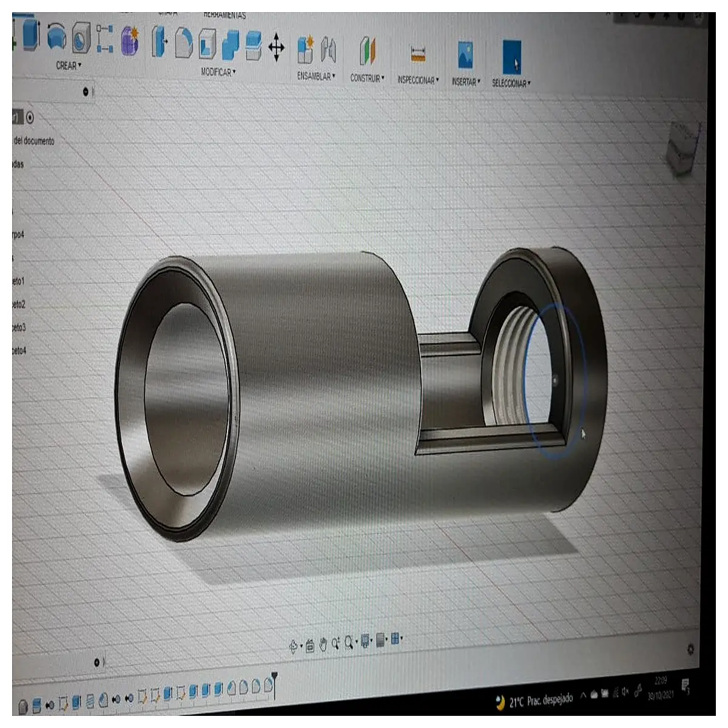The image size is (728, 728).
Task: Select the Split Face tool icon
Action: pos(254,47)
